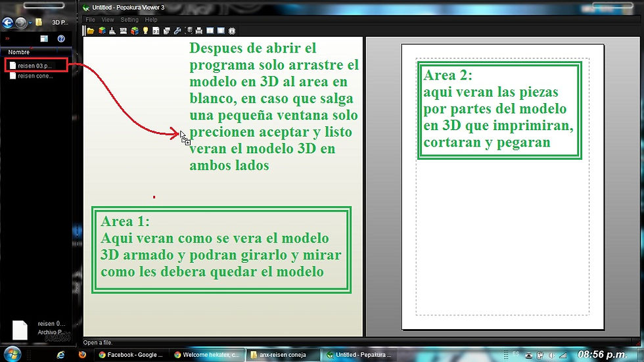644x362 pixels.
Task: Open the File menu in Pepakura Viewer
Action: 90,20
